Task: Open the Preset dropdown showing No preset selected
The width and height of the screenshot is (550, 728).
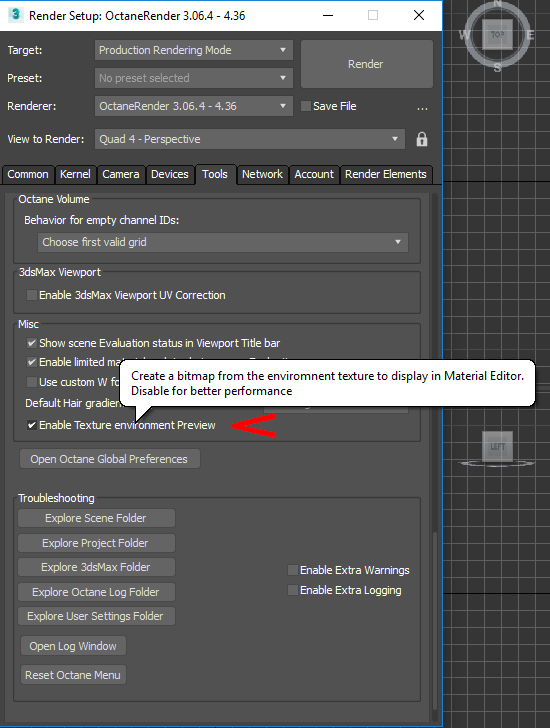Action: tap(194, 78)
